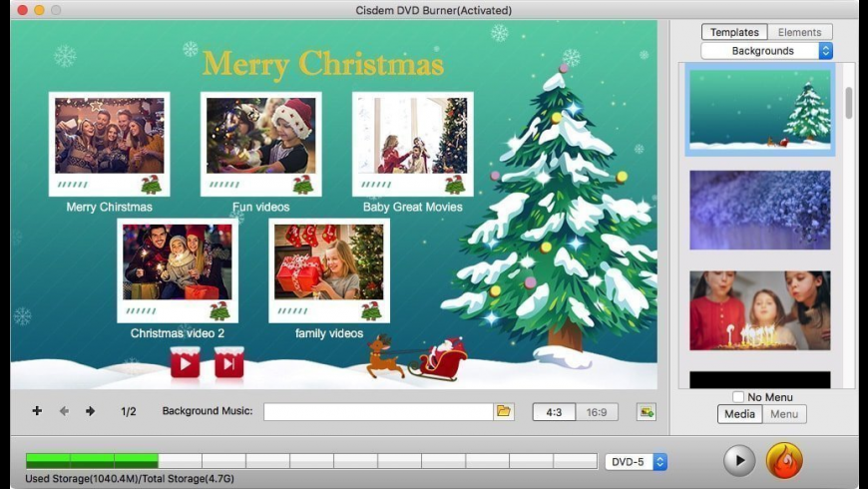The height and width of the screenshot is (489, 868).
Task: Switch to the Elements tab
Action: coord(799,32)
